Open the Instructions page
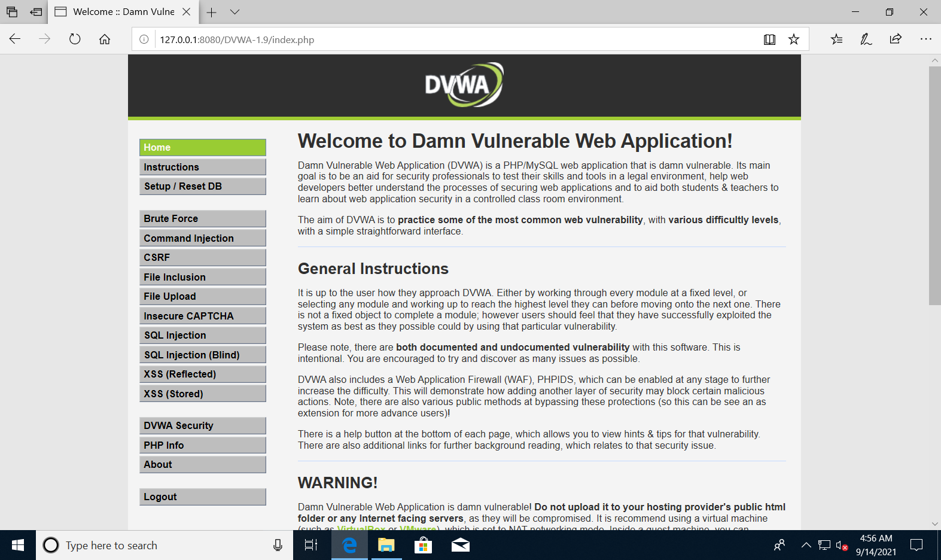The width and height of the screenshot is (941, 560). point(203,167)
